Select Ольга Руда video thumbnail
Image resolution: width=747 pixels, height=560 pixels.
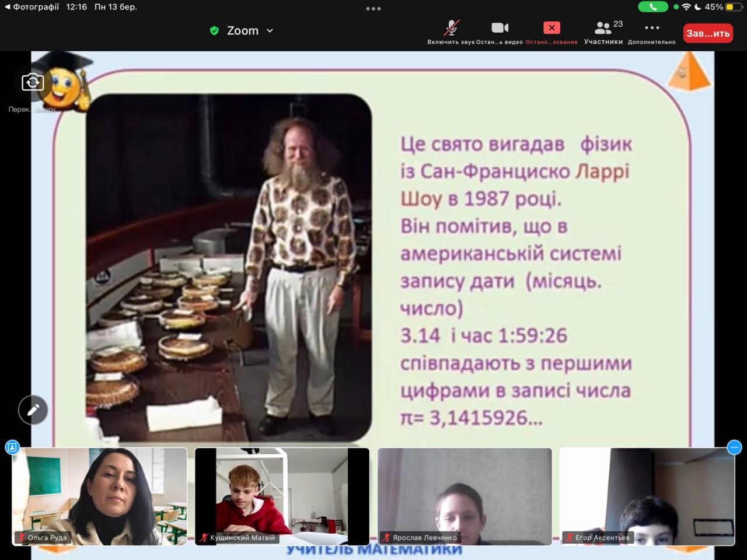tap(100, 496)
